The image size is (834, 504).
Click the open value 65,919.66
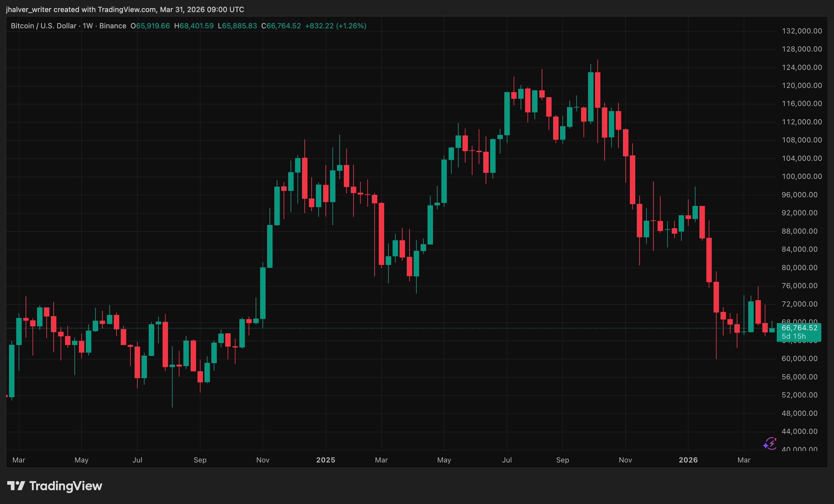pyautogui.click(x=153, y=26)
